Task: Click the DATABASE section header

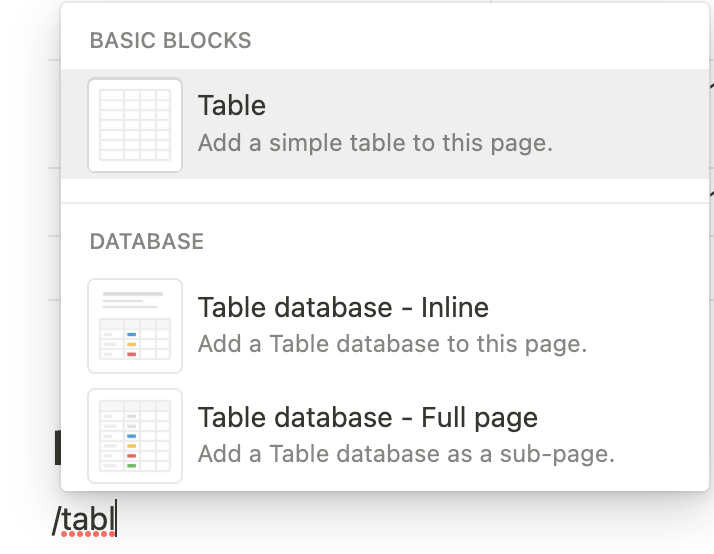Action: point(147,241)
